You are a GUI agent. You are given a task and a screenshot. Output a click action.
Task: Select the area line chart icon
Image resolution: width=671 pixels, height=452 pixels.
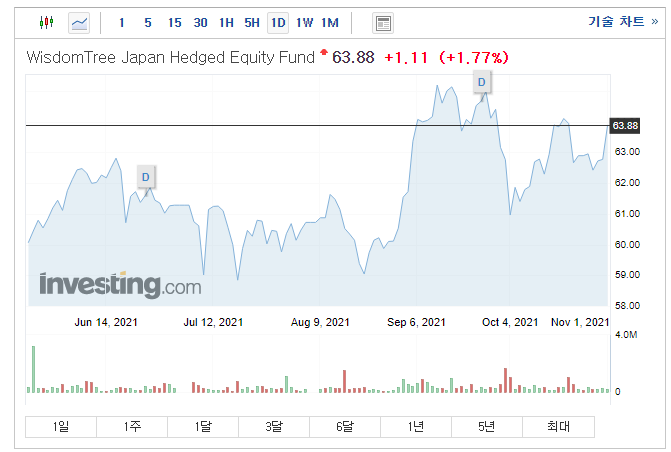(79, 23)
